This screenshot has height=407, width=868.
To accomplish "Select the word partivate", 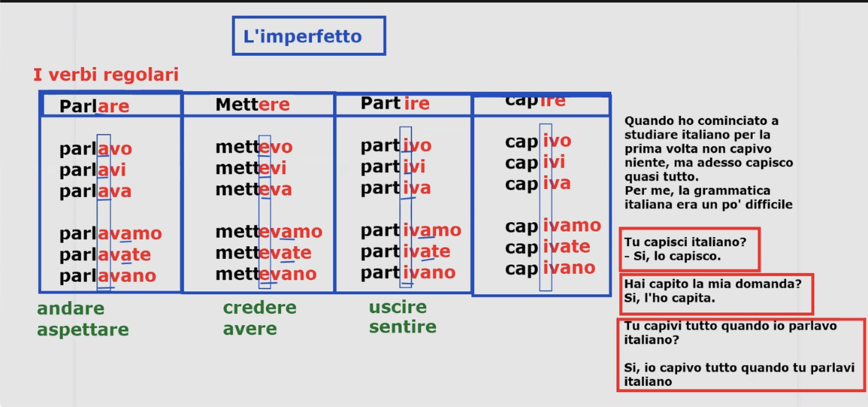I will pos(405,252).
